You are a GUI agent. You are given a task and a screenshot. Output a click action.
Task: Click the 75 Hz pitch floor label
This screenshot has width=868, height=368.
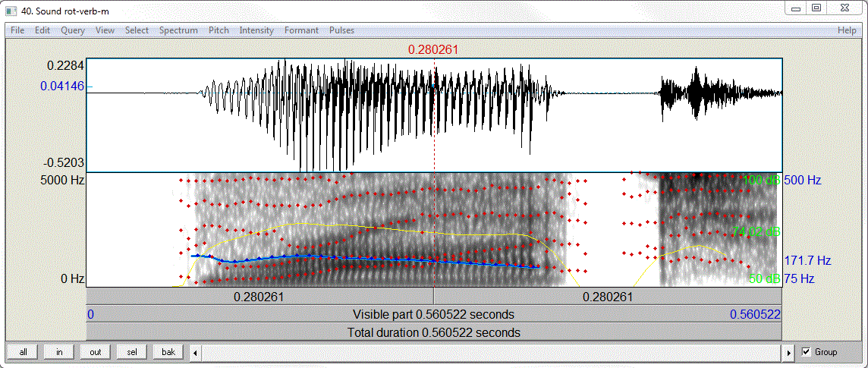point(799,278)
